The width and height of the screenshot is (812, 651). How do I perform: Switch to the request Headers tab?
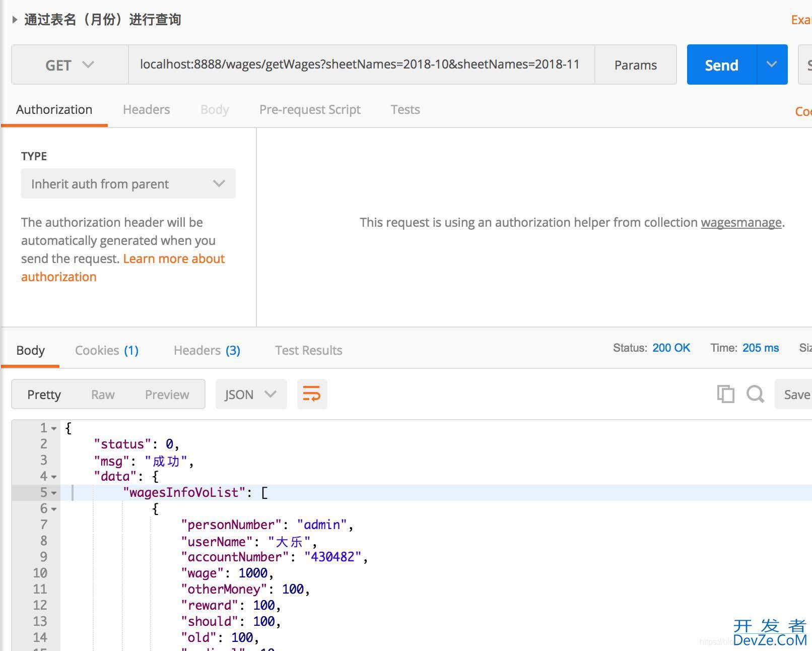pos(146,109)
